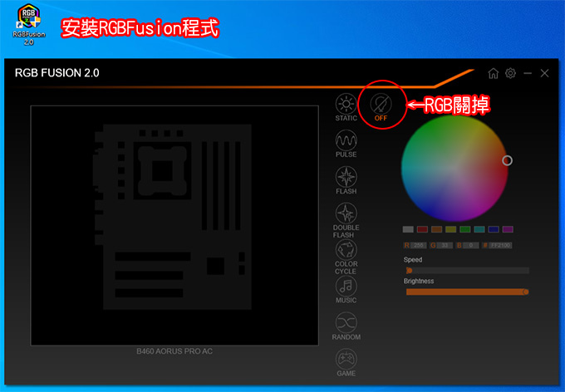Pick the cyan color swatch
This screenshot has height=392, width=565.
[479, 229]
